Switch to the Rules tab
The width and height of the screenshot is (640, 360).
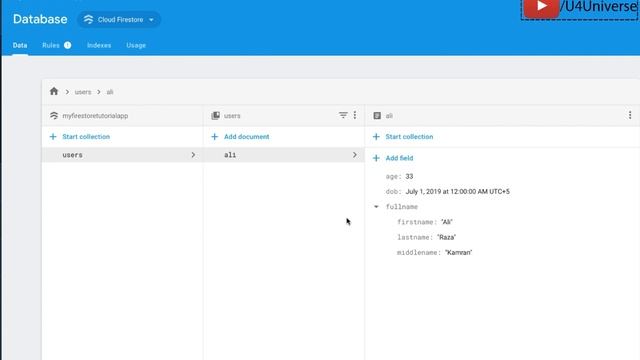(x=51, y=45)
